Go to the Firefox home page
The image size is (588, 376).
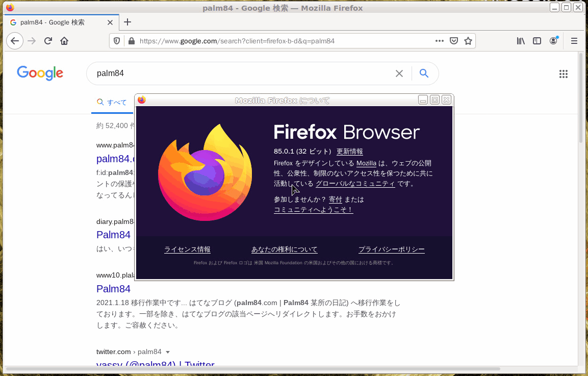tap(64, 41)
